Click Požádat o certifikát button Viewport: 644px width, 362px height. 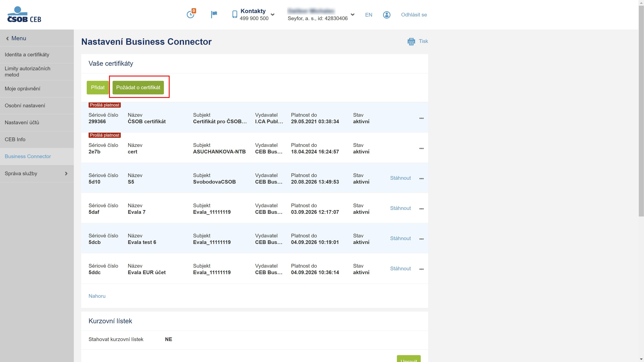138,87
